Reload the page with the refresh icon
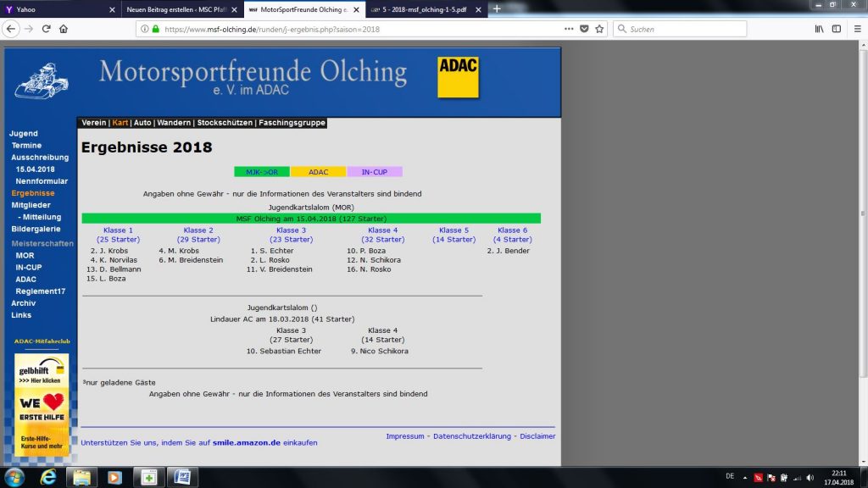The height and width of the screenshot is (488, 868). 46,28
